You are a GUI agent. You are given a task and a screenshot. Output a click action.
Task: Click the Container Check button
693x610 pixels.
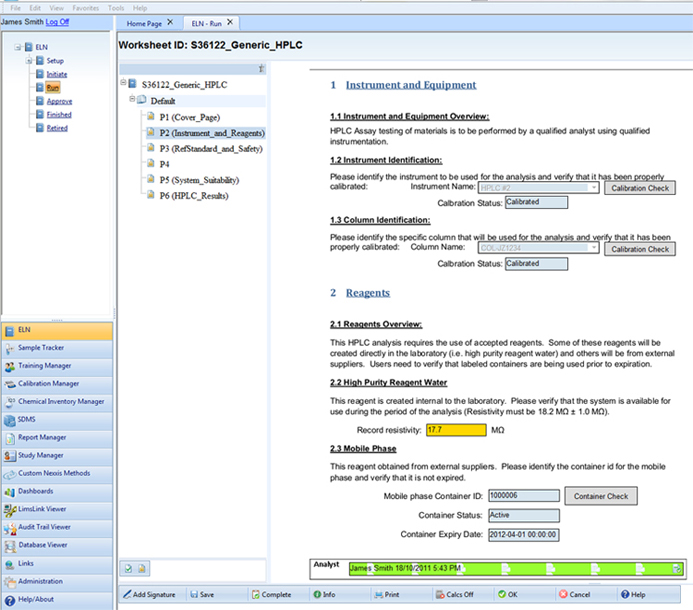pyautogui.click(x=601, y=496)
